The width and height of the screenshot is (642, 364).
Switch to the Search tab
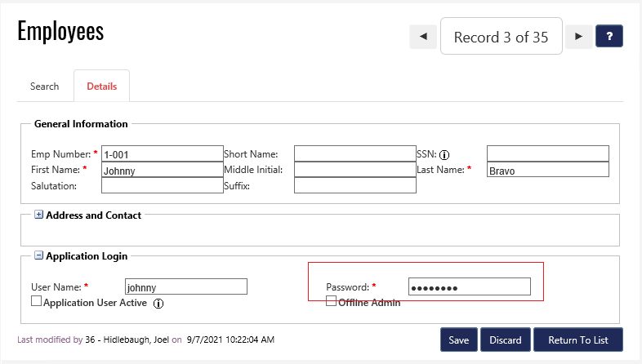tap(45, 87)
